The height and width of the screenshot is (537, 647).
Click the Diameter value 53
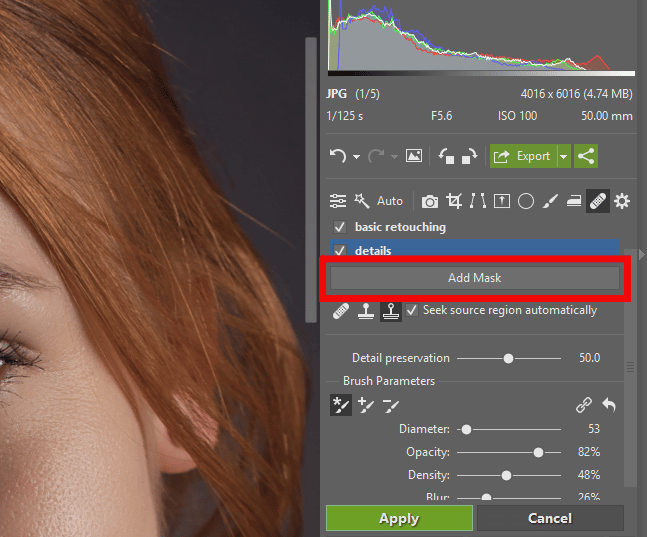594,429
